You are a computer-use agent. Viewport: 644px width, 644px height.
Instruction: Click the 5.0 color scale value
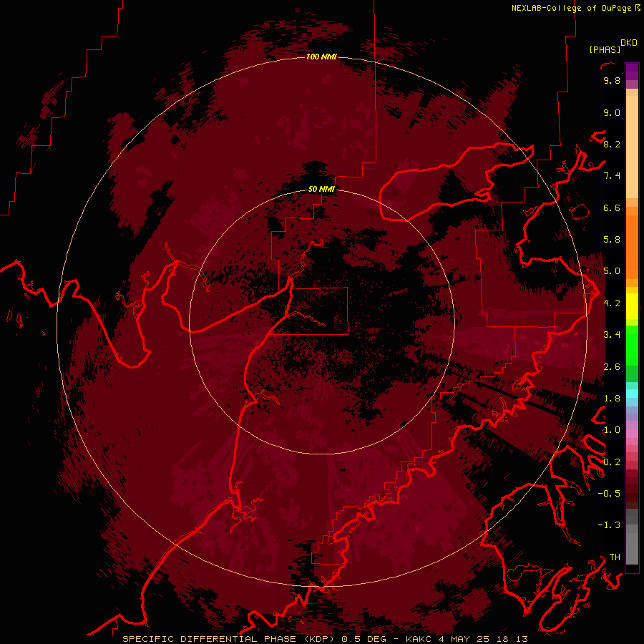(x=612, y=271)
